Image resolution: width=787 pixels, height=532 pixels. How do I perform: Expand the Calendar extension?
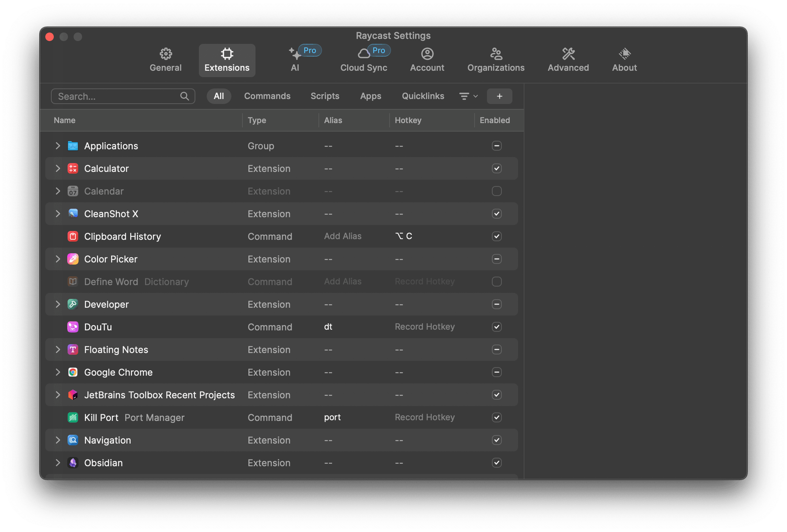click(58, 191)
